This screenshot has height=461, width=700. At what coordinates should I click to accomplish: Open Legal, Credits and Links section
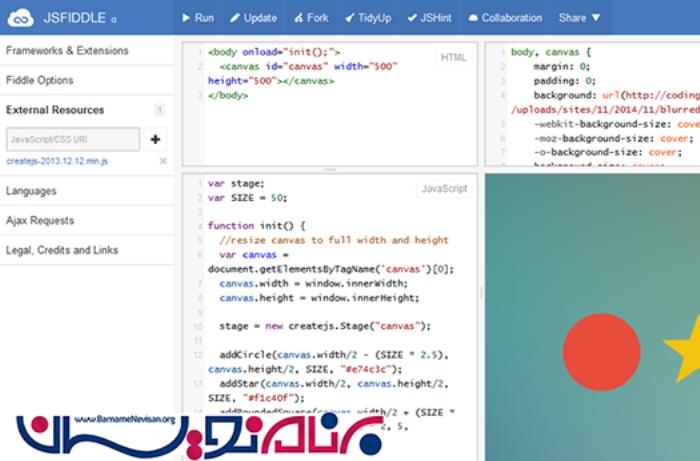click(x=62, y=250)
